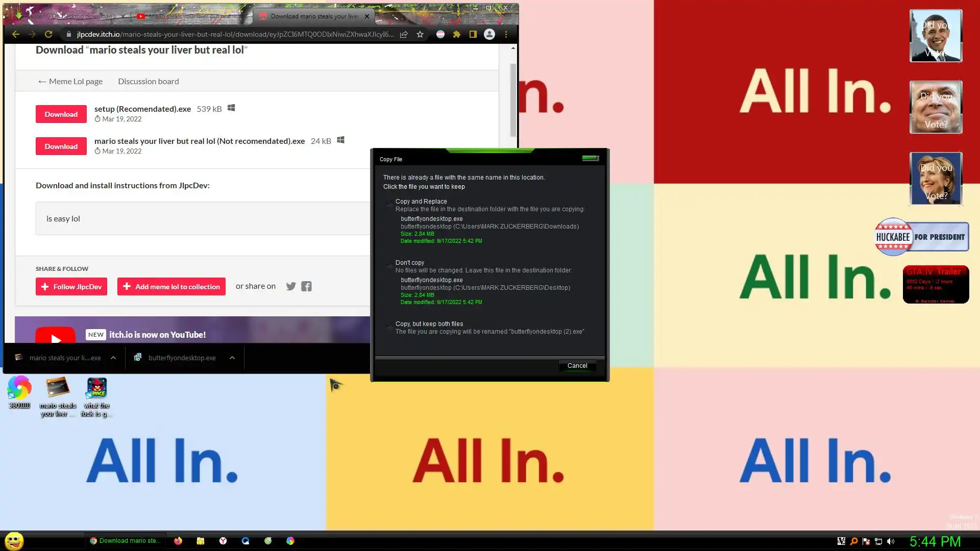Expand butterflyondesktop.exe download item menu
This screenshot has height=551, width=980.
232,358
